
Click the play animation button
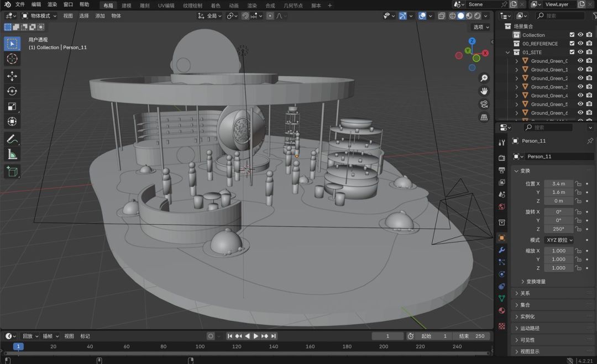point(256,336)
